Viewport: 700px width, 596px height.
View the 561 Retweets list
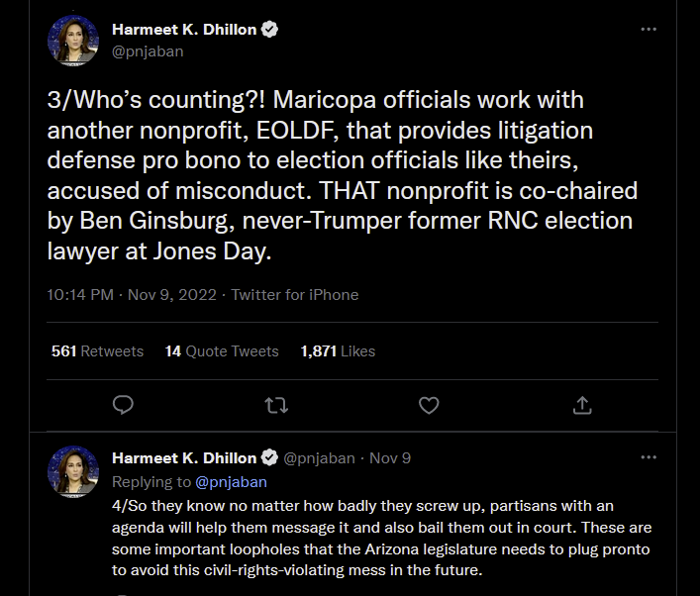click(97, 351)
